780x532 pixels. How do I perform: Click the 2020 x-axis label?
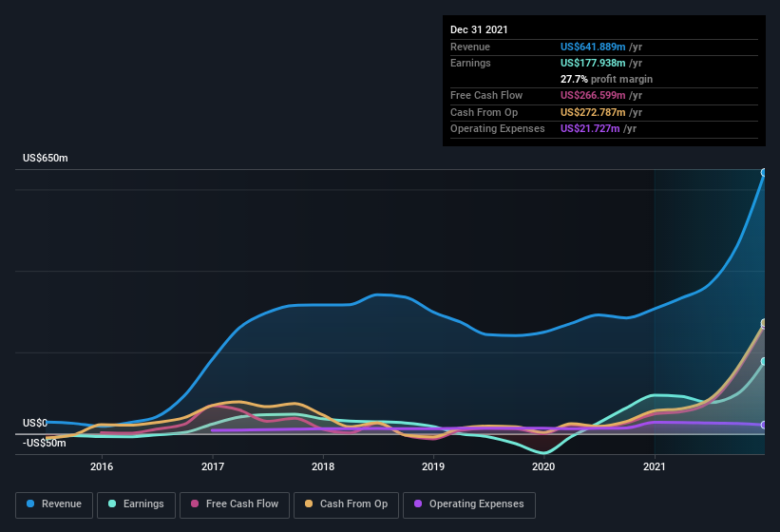[543, 466]
